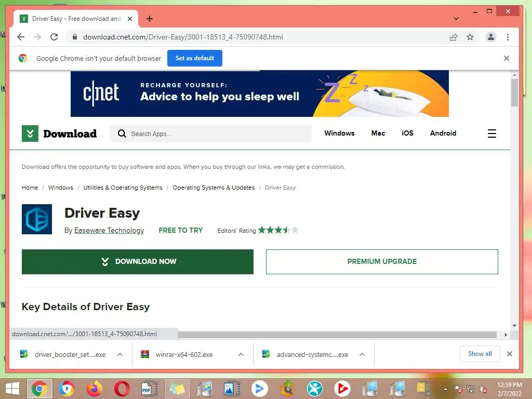
Task: Open Utilities & Operating Systems breadcrumb
Action: tap(123, 188)
